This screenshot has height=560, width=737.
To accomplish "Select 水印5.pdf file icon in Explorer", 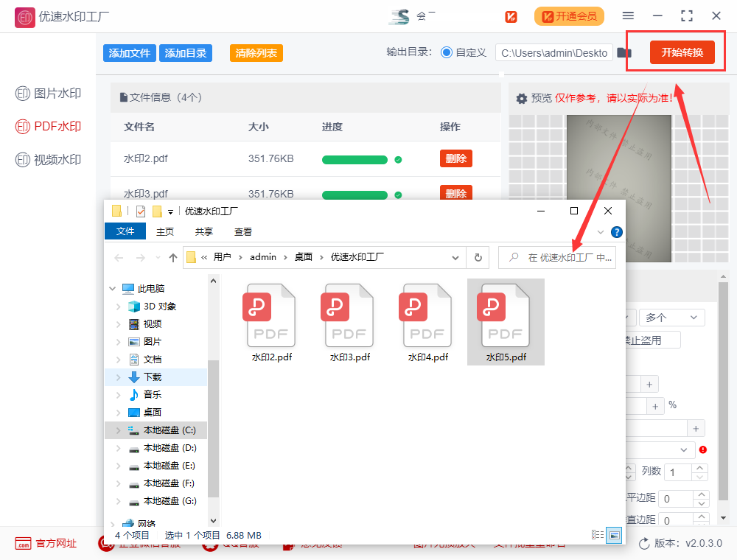I will (506, 322).
